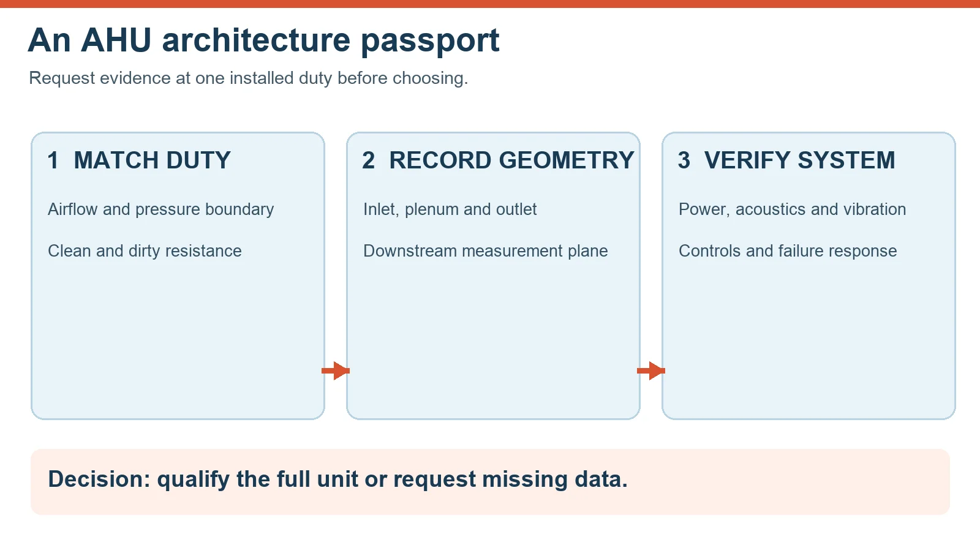Screen dimensions: 980x545
Task: Click 'Downstream measurement plane' text
Action: (x=485, y=251)
